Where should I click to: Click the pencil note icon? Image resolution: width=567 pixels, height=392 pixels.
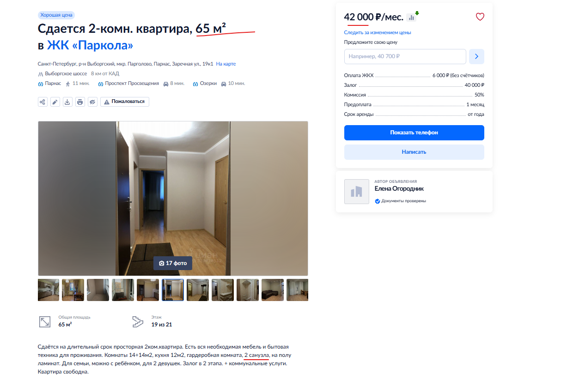(55, 102)
